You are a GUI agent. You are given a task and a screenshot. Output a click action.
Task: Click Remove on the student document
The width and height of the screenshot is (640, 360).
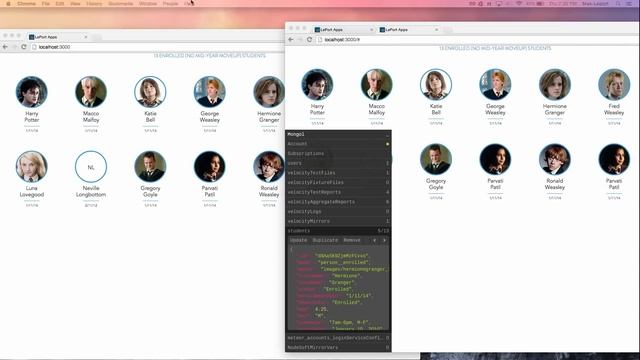[x=352, y=240]
